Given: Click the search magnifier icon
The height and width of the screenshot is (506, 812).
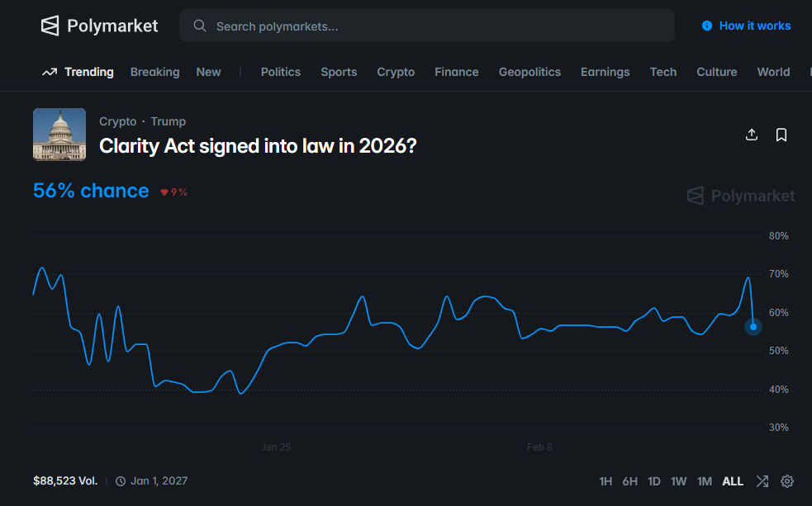Looking at the screenshot, I should pos(199,26).
